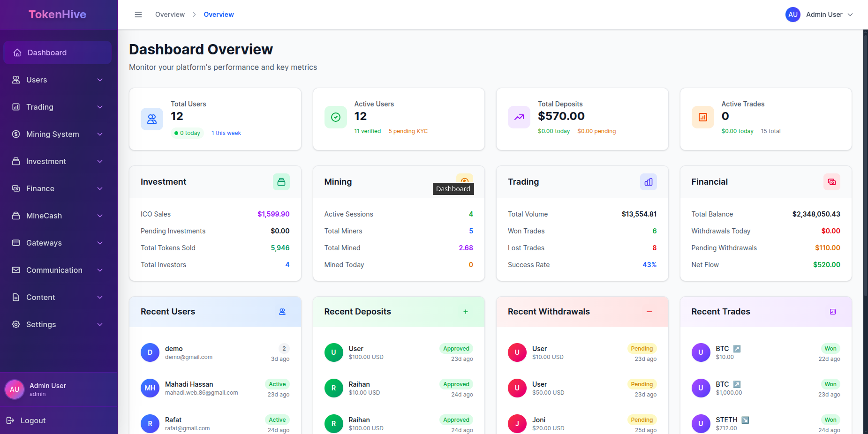868x434 pixels.
Task: Open the Rafat user entry
Action: click(215, 424)
